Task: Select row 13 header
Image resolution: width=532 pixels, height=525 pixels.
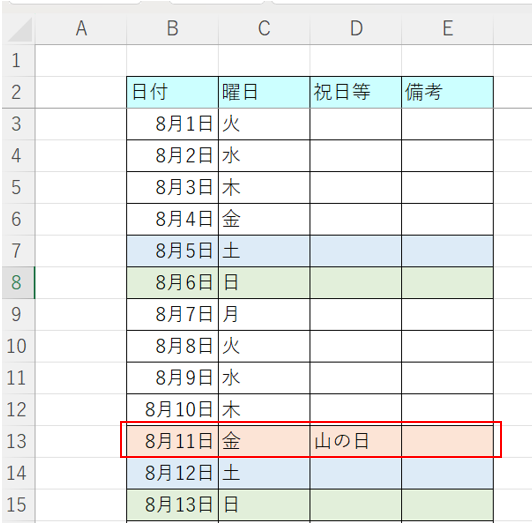Action: [18, 442]
